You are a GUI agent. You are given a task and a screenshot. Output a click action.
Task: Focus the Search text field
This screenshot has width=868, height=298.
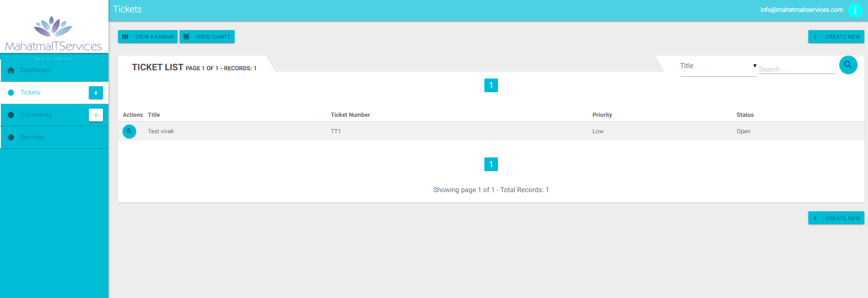point(796,69)
